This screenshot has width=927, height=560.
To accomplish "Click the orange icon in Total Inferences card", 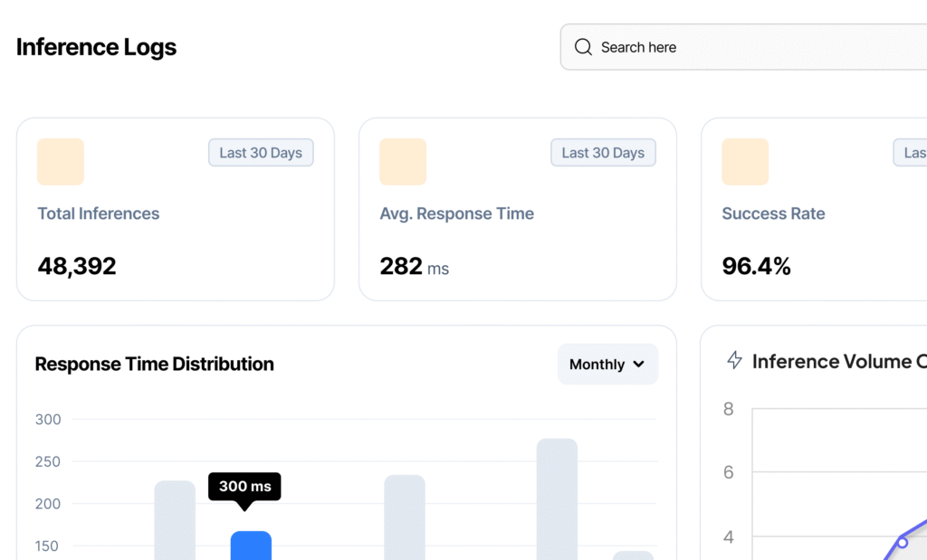I will tap(61, 162).
